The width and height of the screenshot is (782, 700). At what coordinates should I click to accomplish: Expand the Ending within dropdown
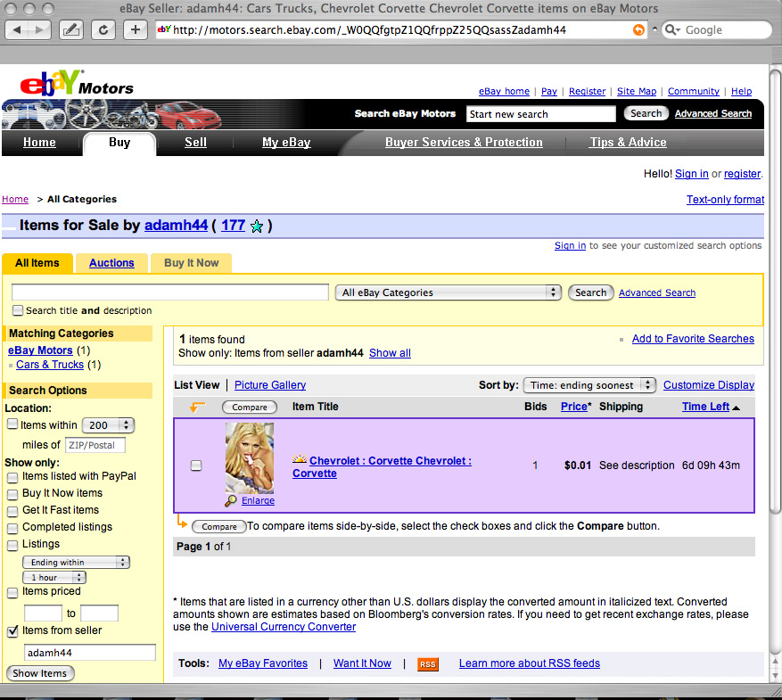pyautogui.click(x=76, y=563)
